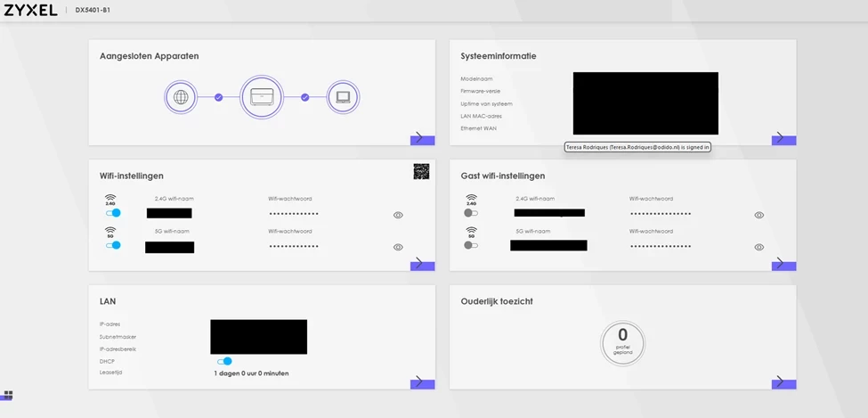Enable guest 2.4G wifi toggle
The width and height of the screenshot is (868, 418).
click(x=471, y=213)
